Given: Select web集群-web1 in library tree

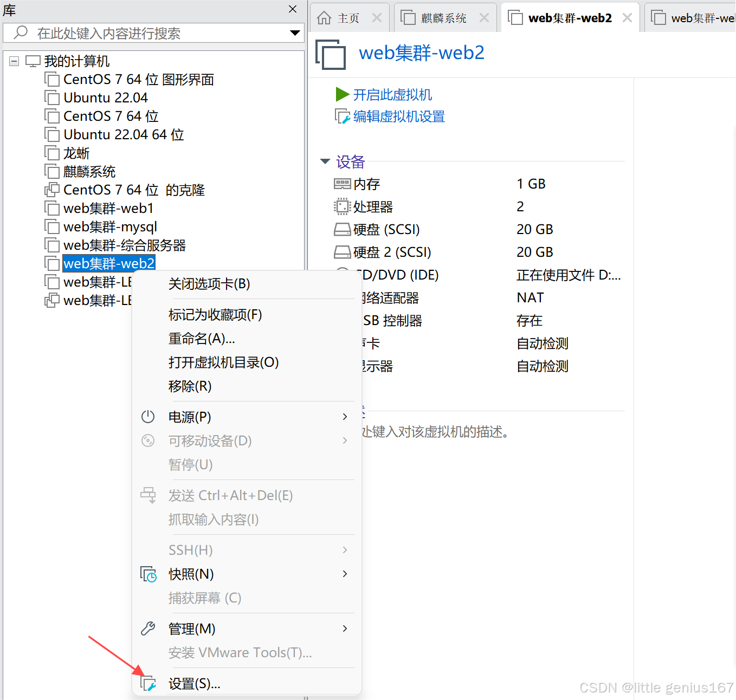Looking at the screenshot, I should pyautogui.click(x=108, y=209).
